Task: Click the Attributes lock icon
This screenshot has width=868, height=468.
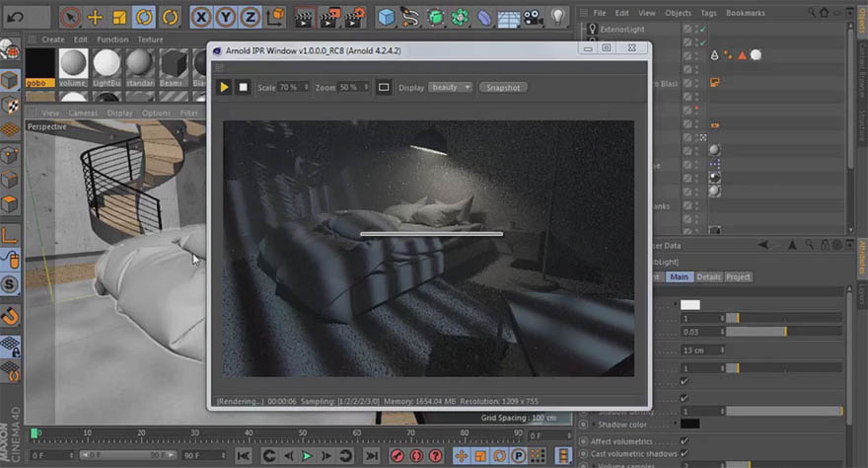Action: tap(825, 244)
